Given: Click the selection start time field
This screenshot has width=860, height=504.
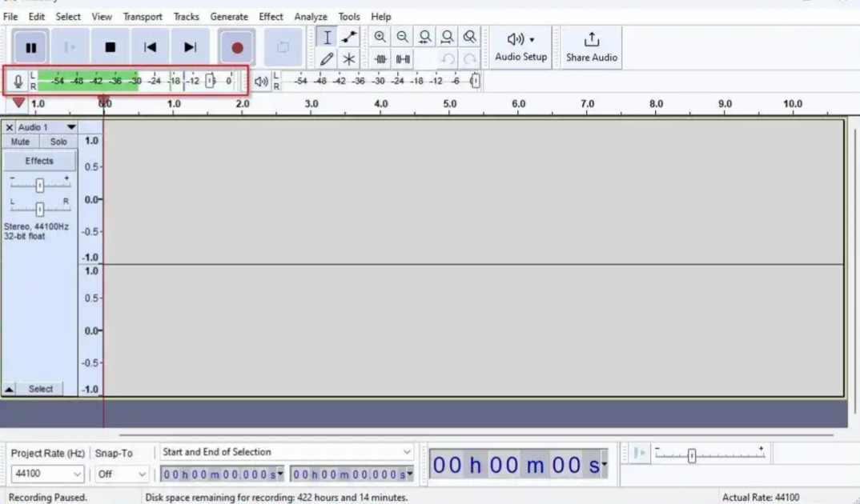Looking at the screenshot, I should pos(222,474).
